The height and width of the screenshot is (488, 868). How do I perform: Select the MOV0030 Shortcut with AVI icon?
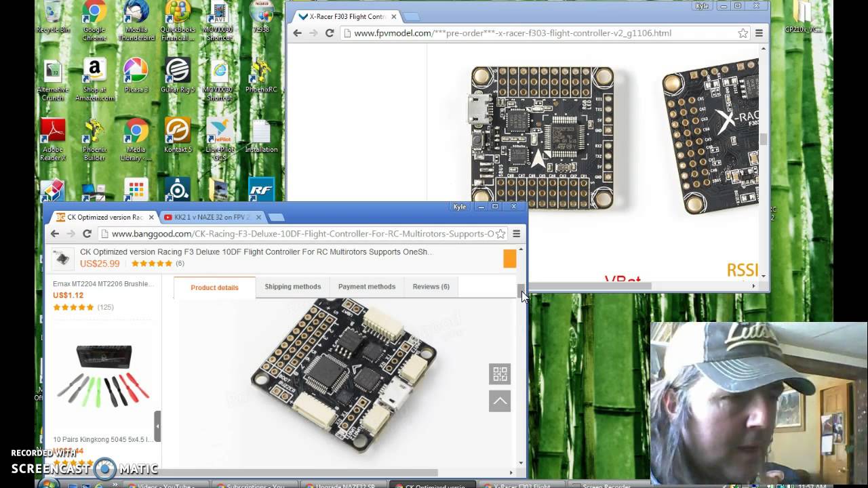(219, 20)
